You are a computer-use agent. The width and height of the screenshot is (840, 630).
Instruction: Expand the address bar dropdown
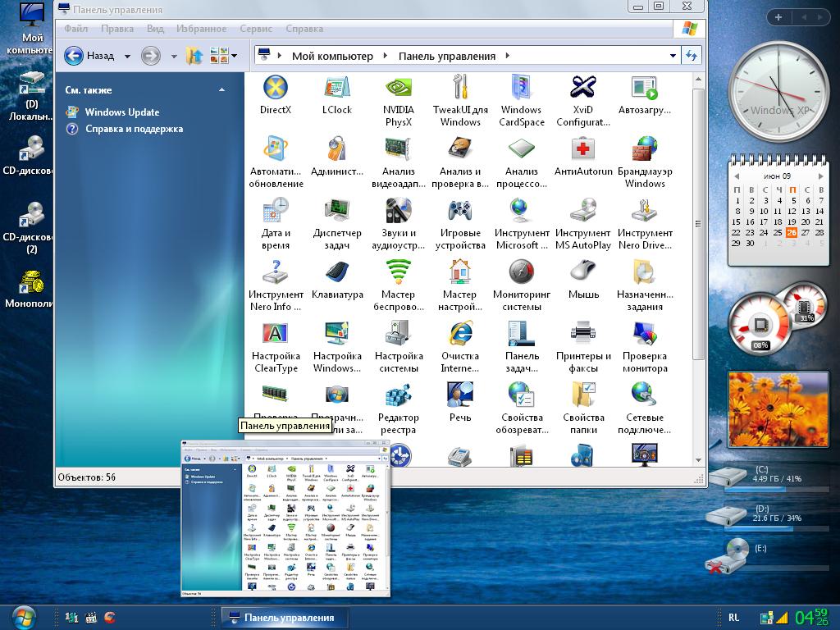[x=673, y=56]
